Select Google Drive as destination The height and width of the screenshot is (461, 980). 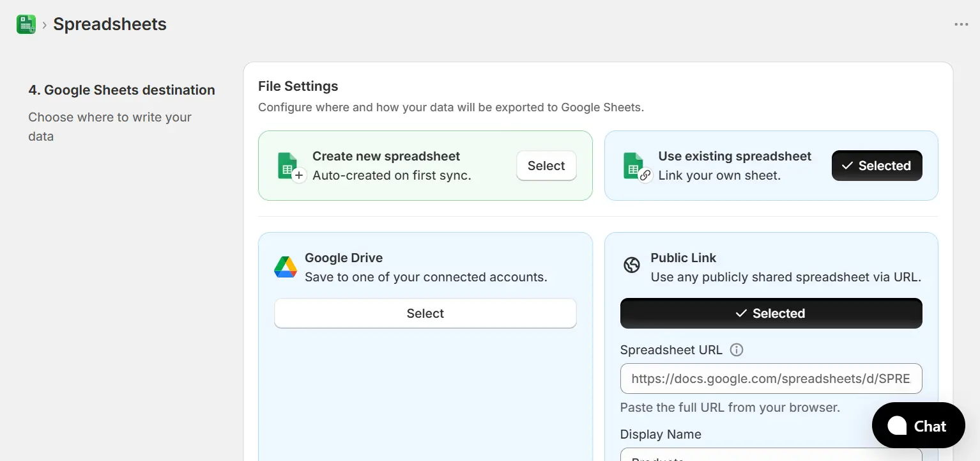pos(425,313)
